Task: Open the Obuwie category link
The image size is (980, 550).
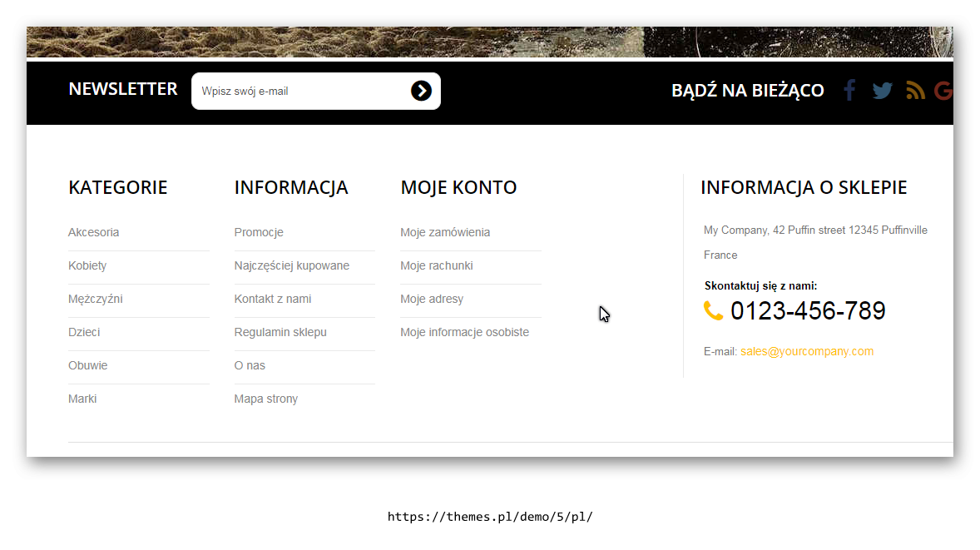Action: [87, 365]
